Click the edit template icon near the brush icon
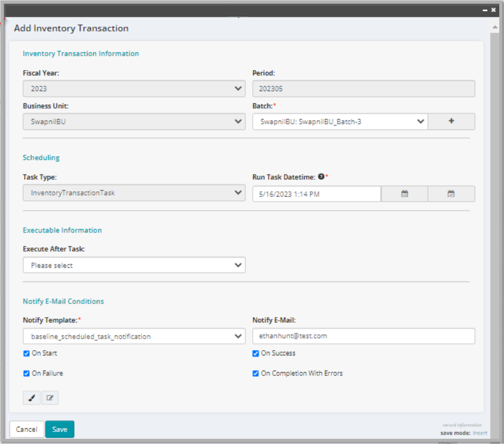This screenshot has width=504, height=444. click(x=50, y=398)
